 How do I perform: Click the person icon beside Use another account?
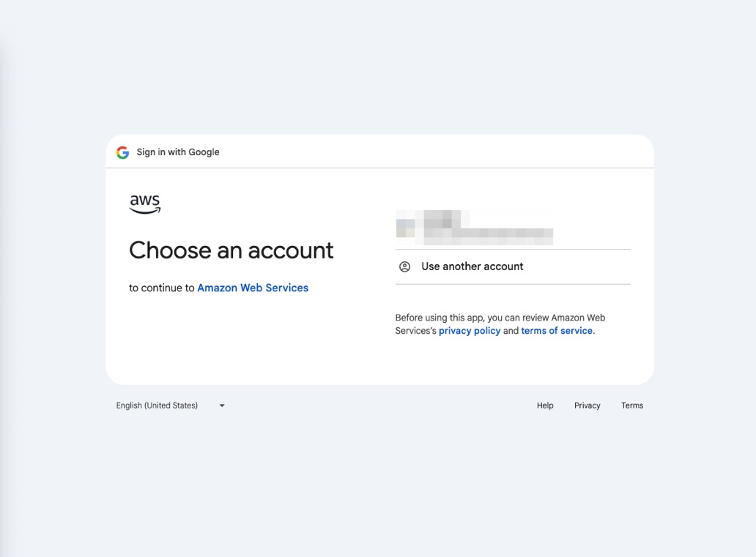tap(404, 266)
